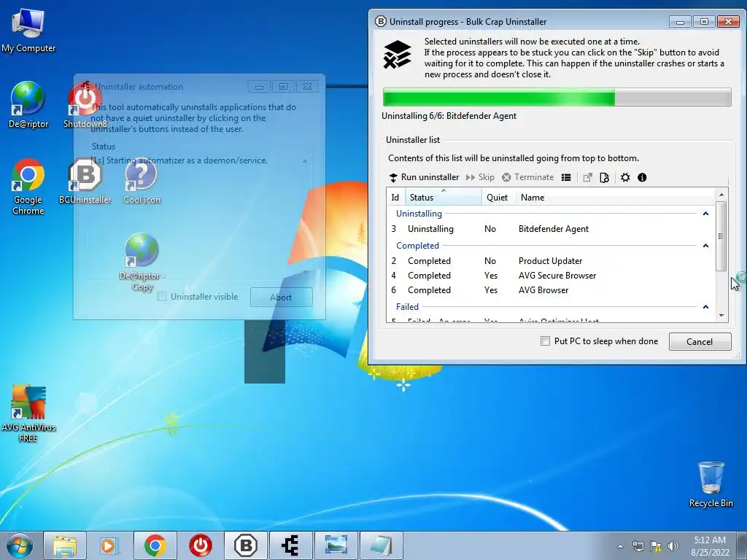Screen dimensions: 747x560
Task: Select the Bitdefender Agent row
Action: coord(551,229)
